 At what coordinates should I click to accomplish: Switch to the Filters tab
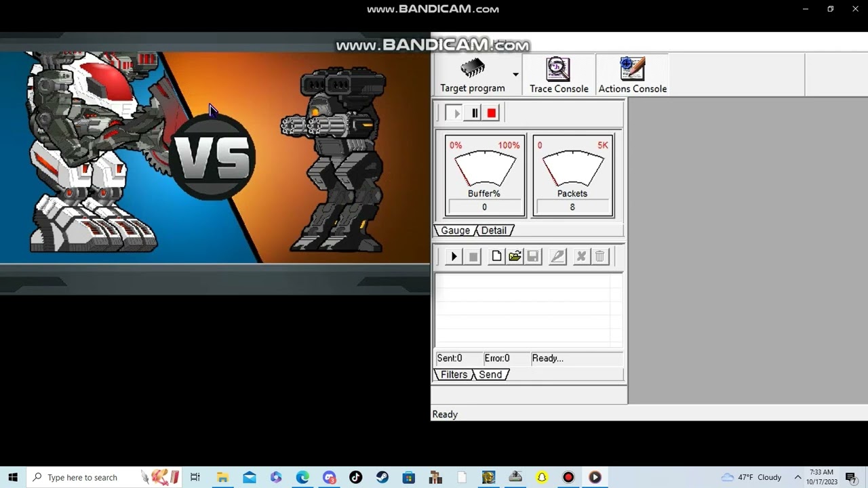click(x=454, y=375)
